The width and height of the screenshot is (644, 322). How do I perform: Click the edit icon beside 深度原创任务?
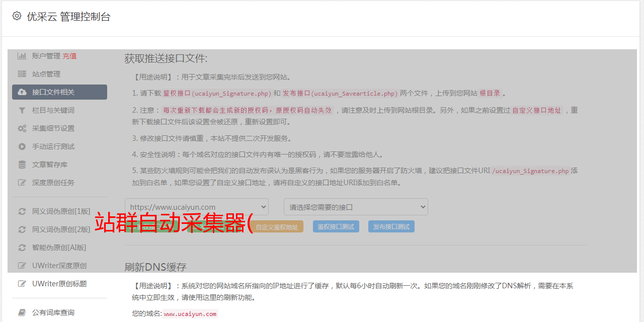(x=22, y=183)
